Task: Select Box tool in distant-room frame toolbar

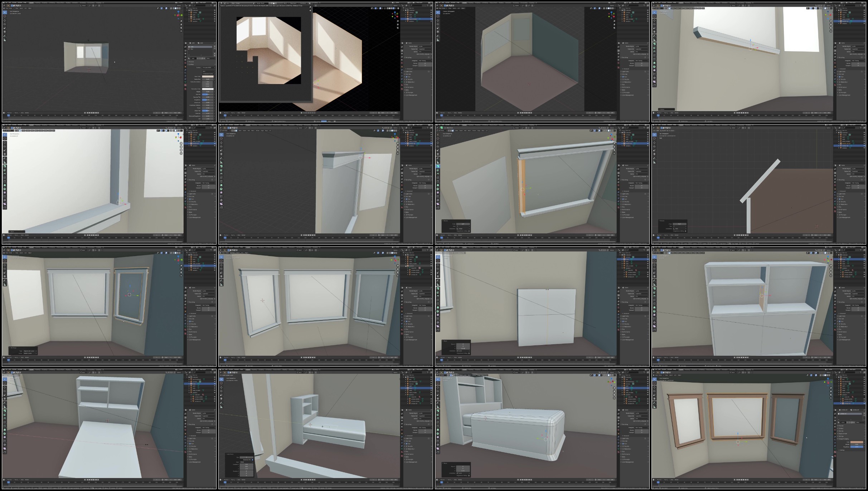Action: pos(5,13)
